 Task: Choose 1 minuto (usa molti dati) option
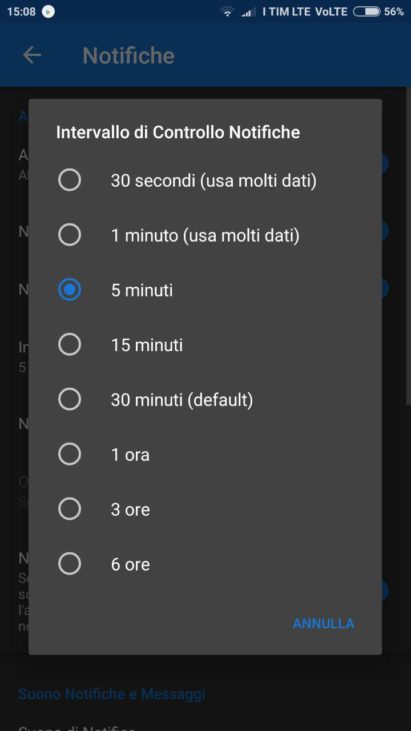[205, 235]
